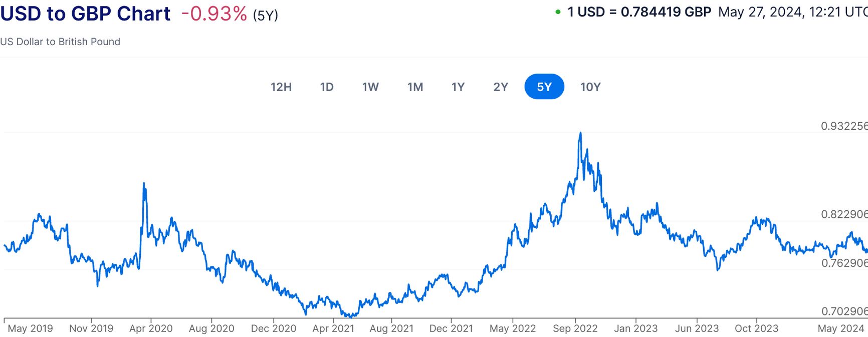The image size is (868, 337).
Task: Open the 10Y historical range
Action: click(x=590, y=87)
